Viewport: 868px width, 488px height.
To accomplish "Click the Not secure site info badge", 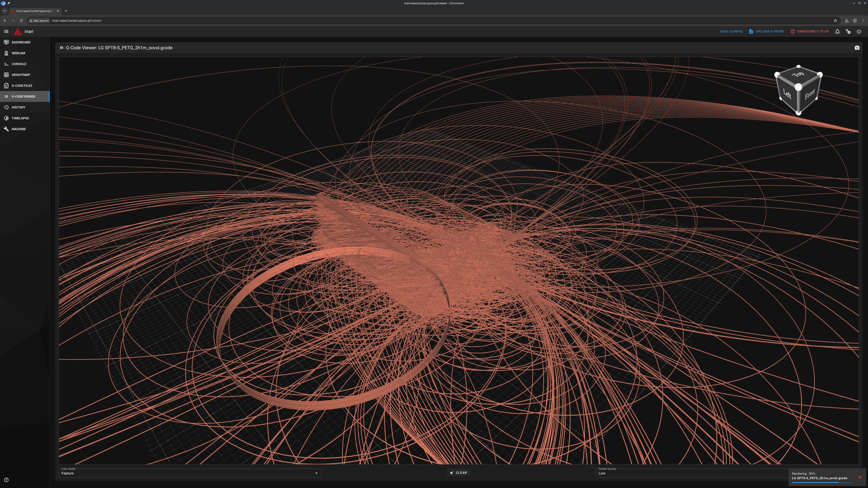I will [39, 21].
